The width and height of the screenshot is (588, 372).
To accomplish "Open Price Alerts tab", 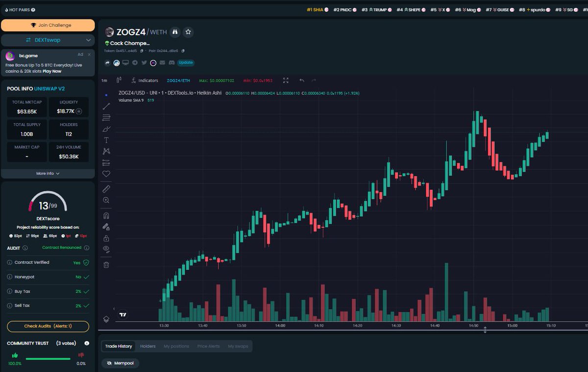I will [209, 347].
